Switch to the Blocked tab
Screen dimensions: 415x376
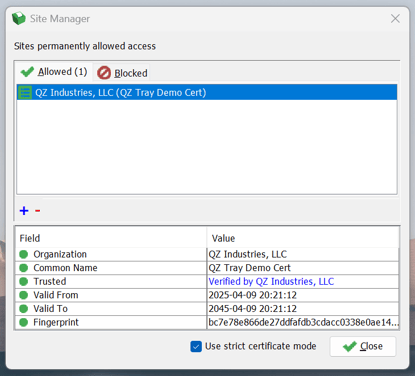click(x=122, y=73)
